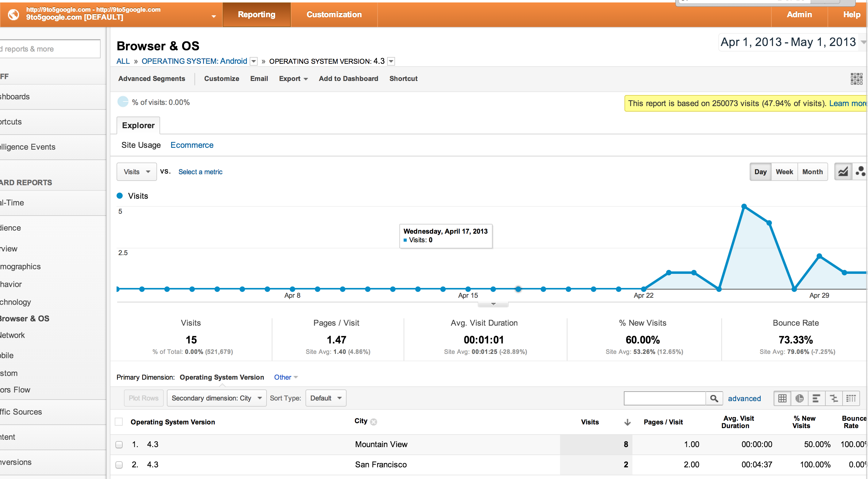Expand the Sort Type Default dropdown
The height and width of the screenshot is (479, 868).
pyautogui.click(x=325, y=398)
